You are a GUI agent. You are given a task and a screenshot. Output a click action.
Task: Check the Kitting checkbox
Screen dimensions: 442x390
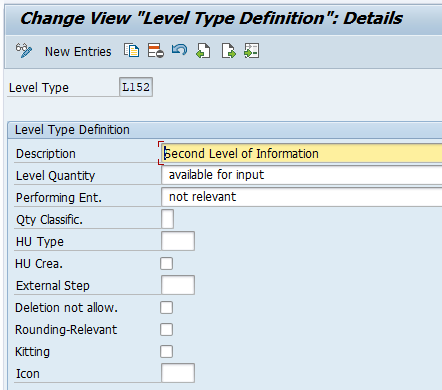tap(166, 351)
